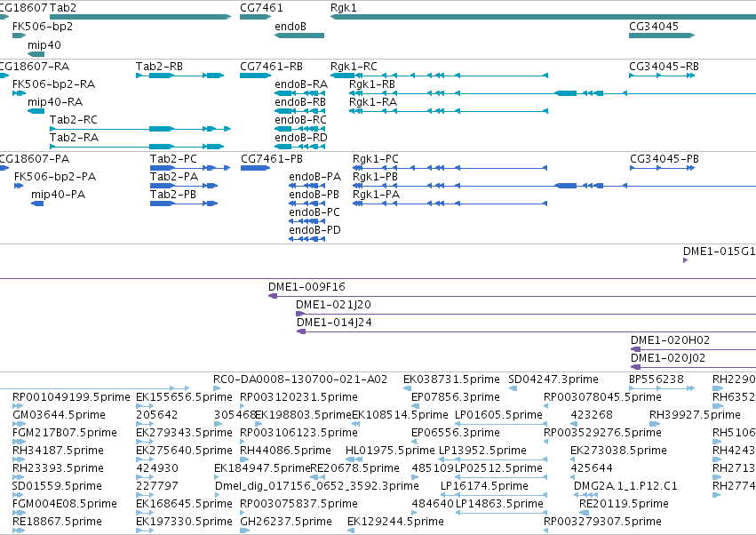Click the endoB gene bar
Viewport: 756px width, 535px height.
[x=299, y=36]
